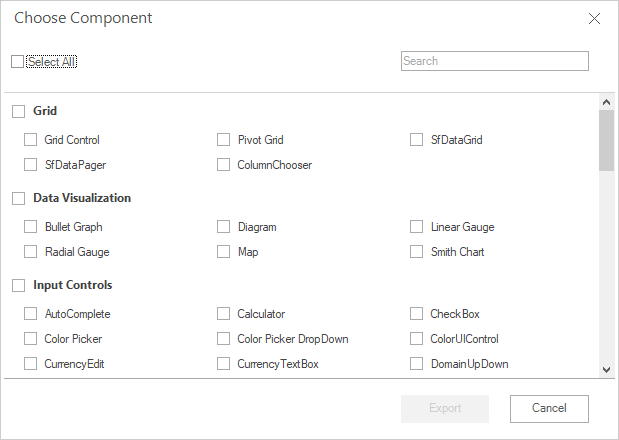This screenshot has height=440, width=619.
Task: Toggle the Grid category checkbox
Action: click(x=18, y=111)
